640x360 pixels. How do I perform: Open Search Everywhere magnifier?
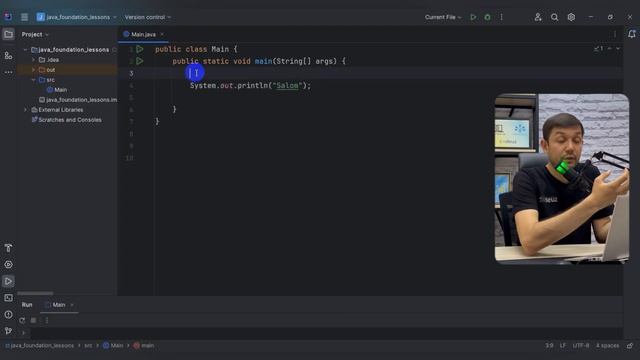click(x=554, y=17)
